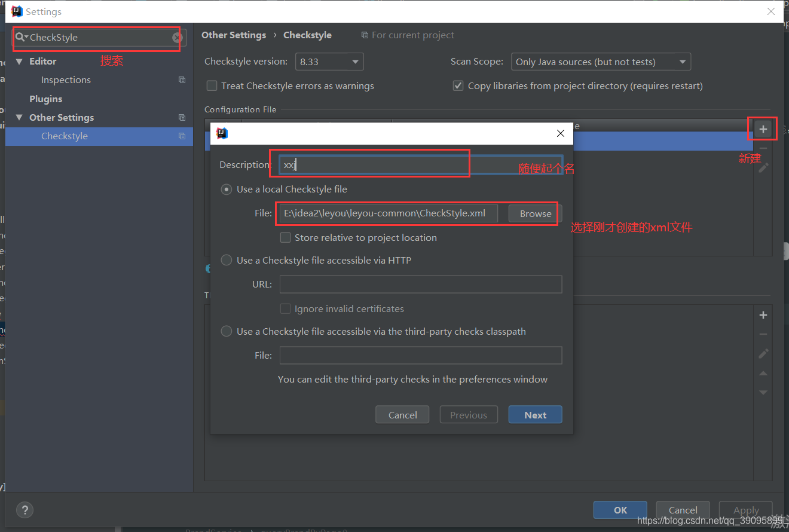This screenshot has height=532, width=789.
Task: Toggle Treat Checkstyle errors as warnings
Action: coord(212,85)
